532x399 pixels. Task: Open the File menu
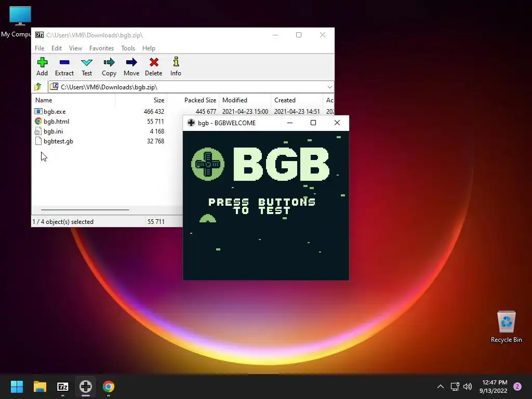[39, 48]
